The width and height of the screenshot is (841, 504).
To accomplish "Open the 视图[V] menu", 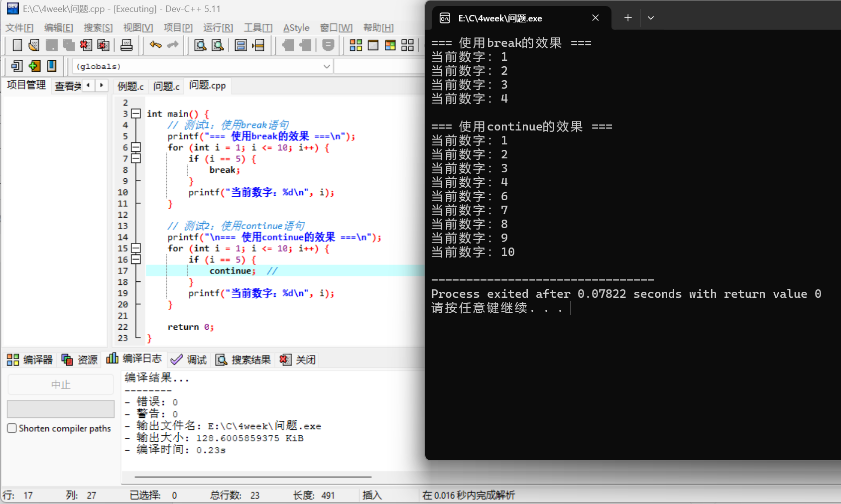I will pyautogui.click(x=138, y=28).
